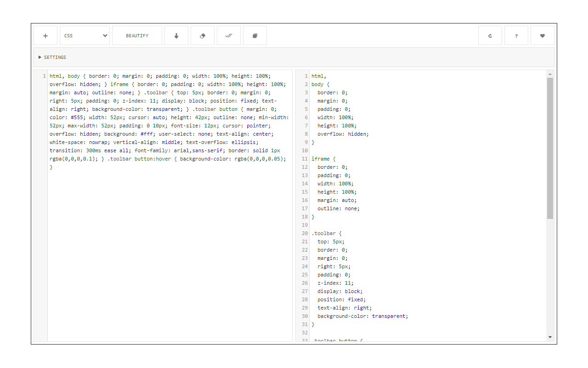Image resolution: width=588 pixels, height=368 pixels.
Task: Select the download results icon
Action: click(176, 35)
